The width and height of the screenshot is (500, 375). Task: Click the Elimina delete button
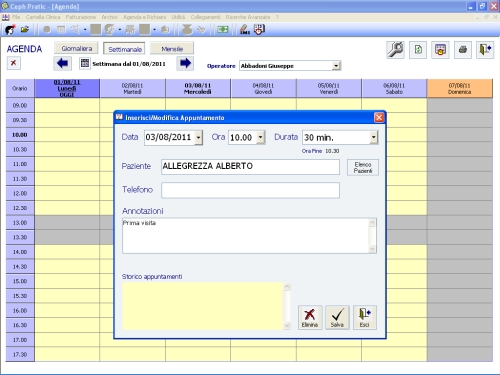point(310,317)
